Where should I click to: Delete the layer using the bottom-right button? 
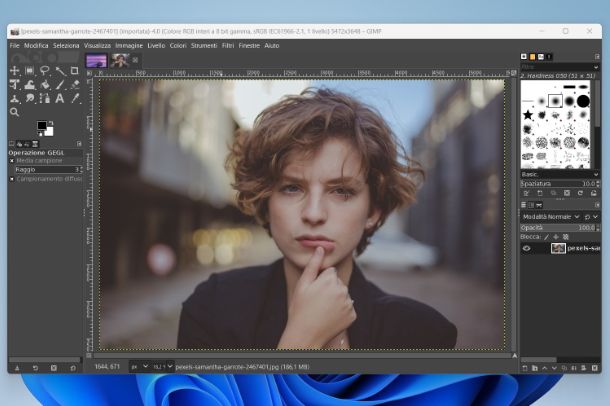(594, 368)
